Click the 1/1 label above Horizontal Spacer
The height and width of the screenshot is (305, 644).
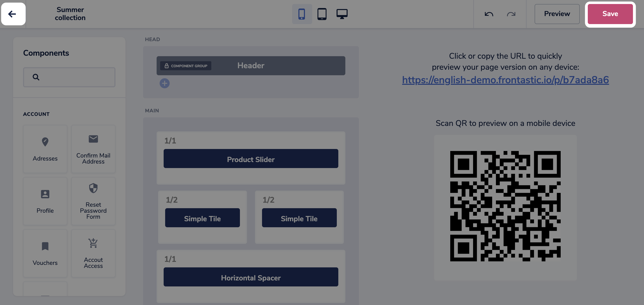tap(170, 259)
